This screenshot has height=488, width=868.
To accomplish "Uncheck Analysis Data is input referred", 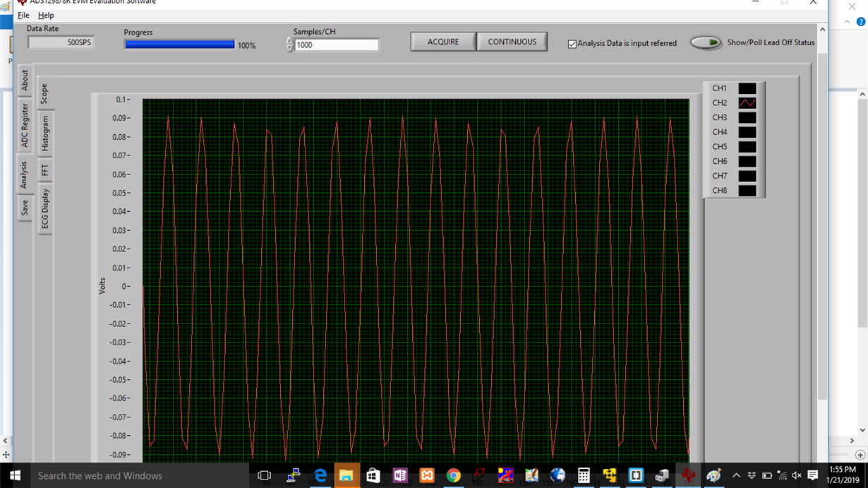I will point(572,44).
